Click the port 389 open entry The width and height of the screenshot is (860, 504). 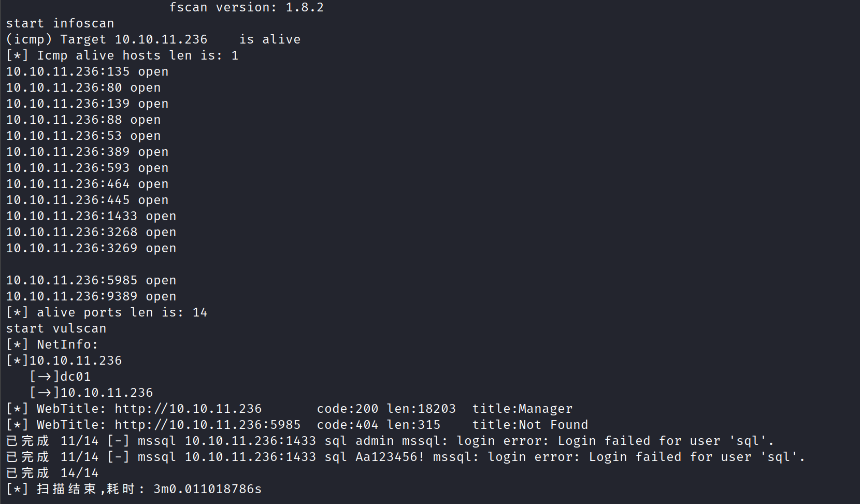coord(87,152)
